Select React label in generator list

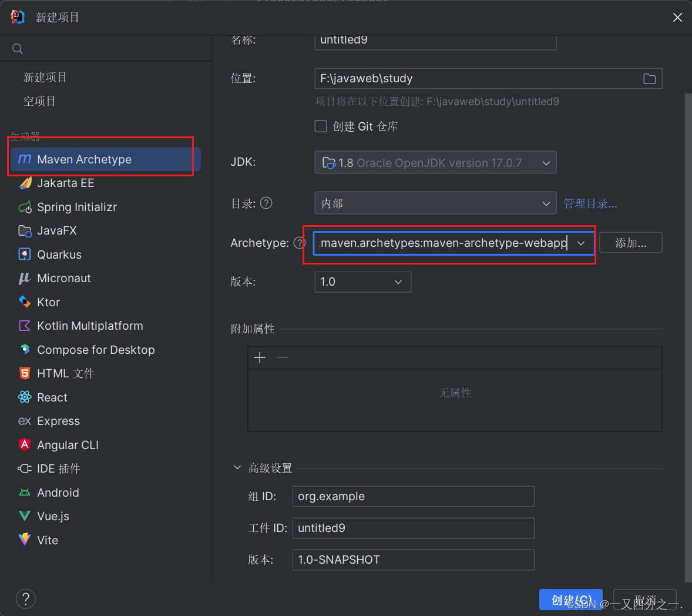tap(52, 397)
